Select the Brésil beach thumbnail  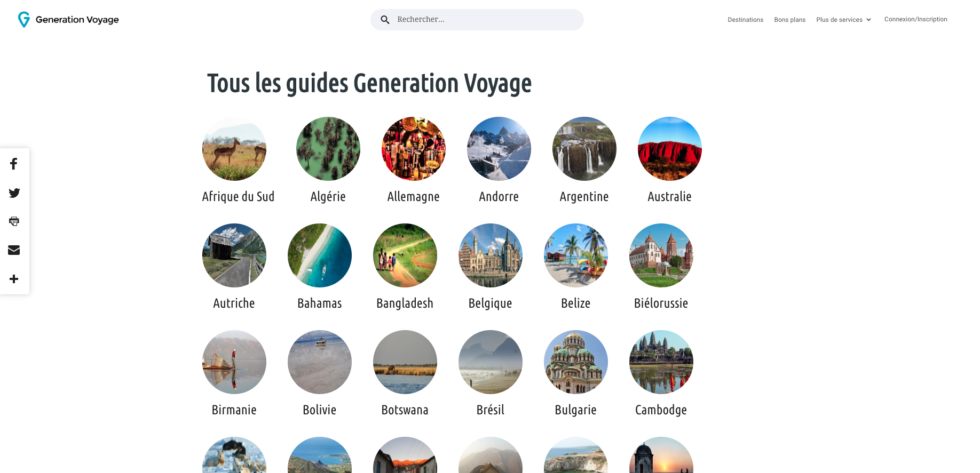[491, 362]
